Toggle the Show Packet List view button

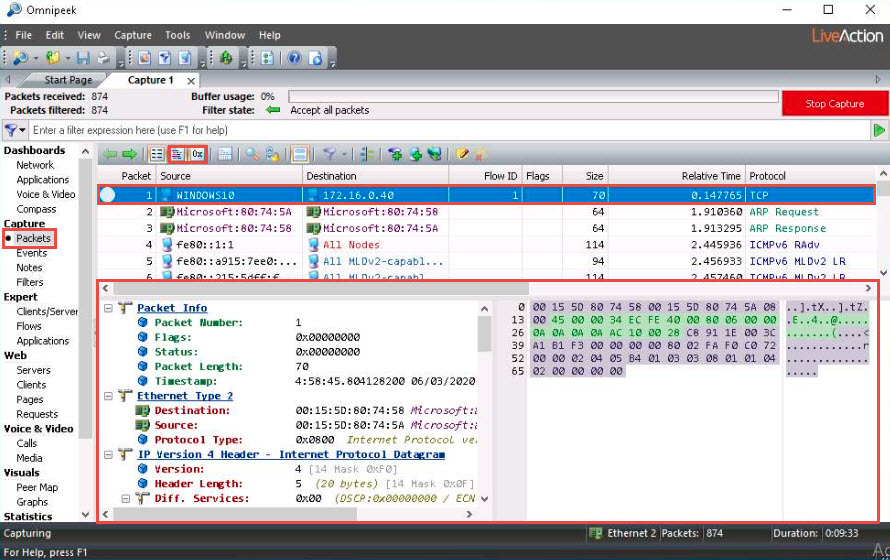[157, 154]
